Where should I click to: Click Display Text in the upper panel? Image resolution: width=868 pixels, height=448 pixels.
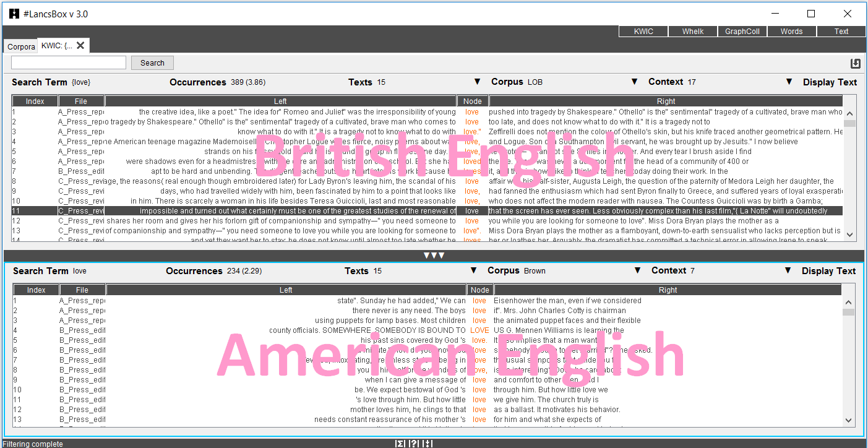830,82
